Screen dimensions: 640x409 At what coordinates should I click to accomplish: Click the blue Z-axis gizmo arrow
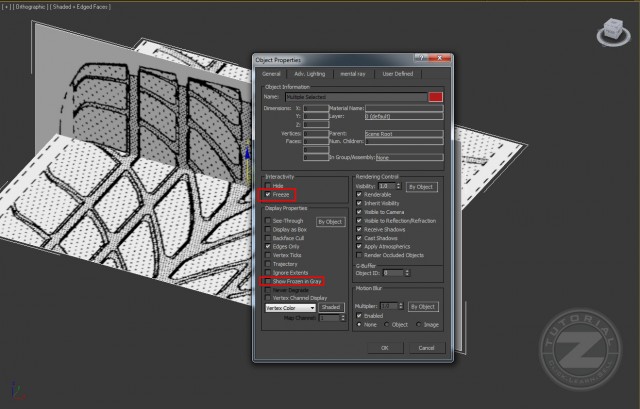click(x=247, y=154)
